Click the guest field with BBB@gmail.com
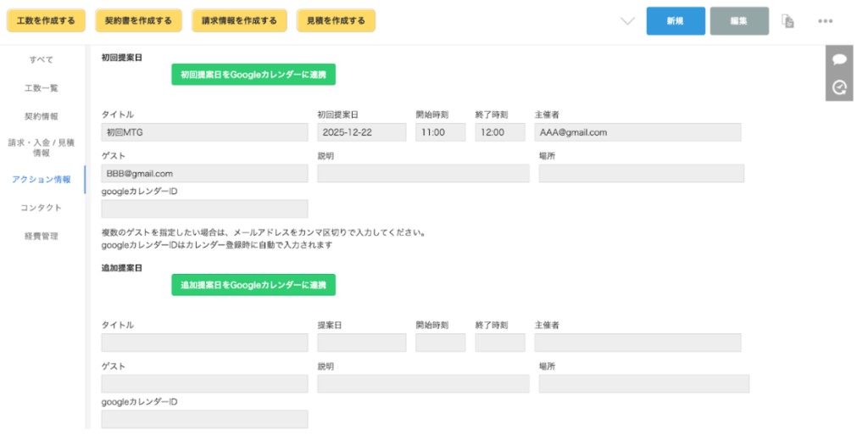The image size is (868, 441). point(205,173)
